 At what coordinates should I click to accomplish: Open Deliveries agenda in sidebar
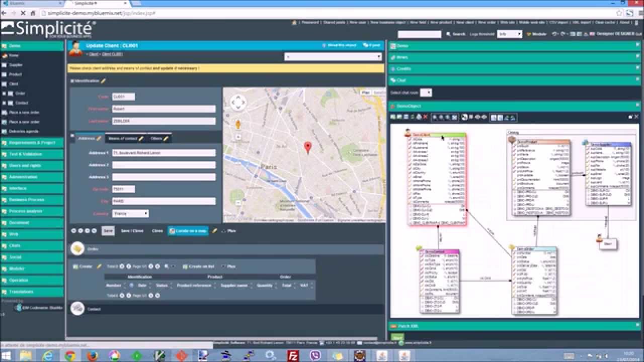[23, 131]
